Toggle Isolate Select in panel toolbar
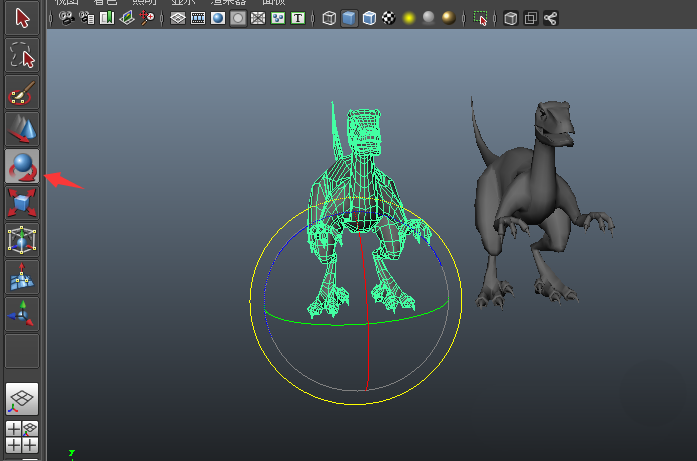697x461 pixels. click(481, 18)
